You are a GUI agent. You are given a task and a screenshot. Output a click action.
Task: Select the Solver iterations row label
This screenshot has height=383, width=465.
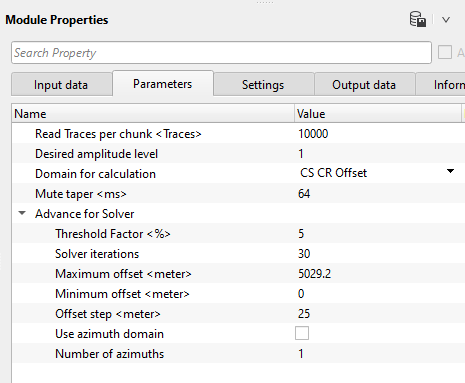pos(97,254)
